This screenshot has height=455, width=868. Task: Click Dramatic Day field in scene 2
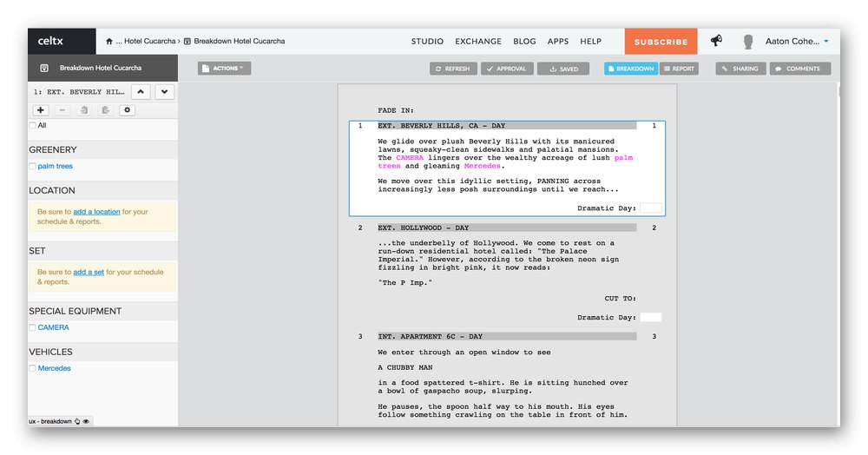650,317
